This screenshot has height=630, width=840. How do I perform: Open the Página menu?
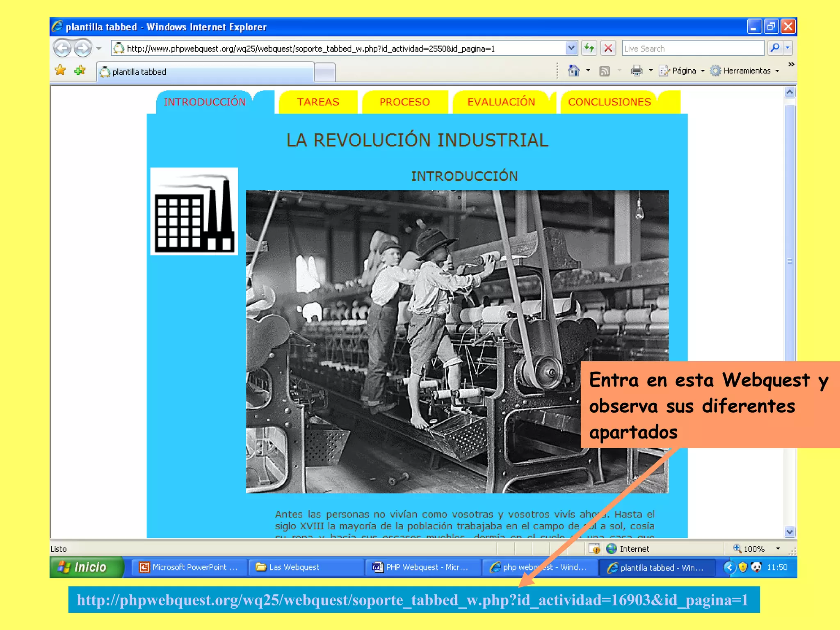coord(682,71)
